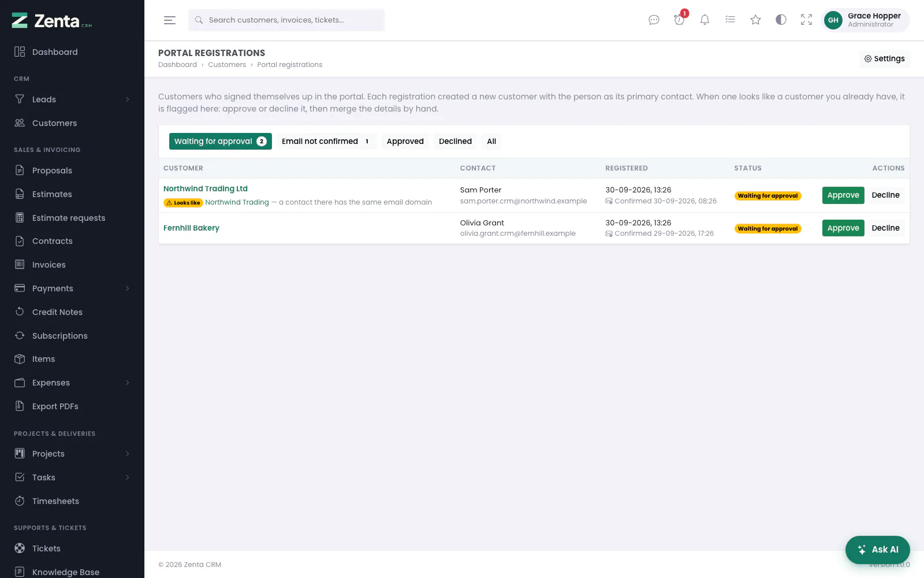
Task: Click the Estimate requests calculator icon
Action: tap(20, 218)
